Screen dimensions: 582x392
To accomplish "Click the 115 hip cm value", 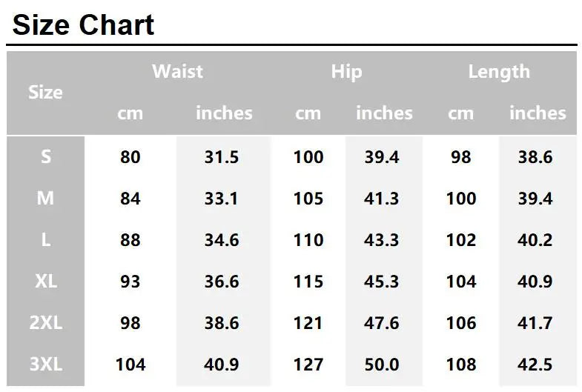I will (308, 282).
